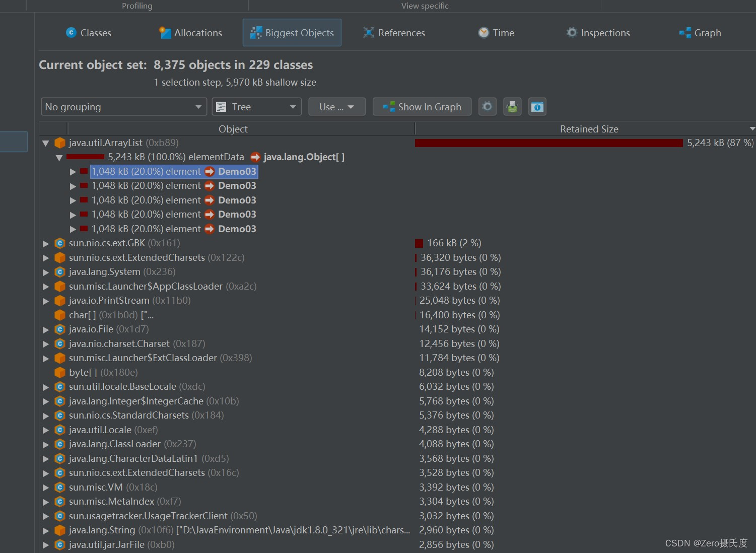Click the sun.nio.cs.ext.GBK class icon

60,243
